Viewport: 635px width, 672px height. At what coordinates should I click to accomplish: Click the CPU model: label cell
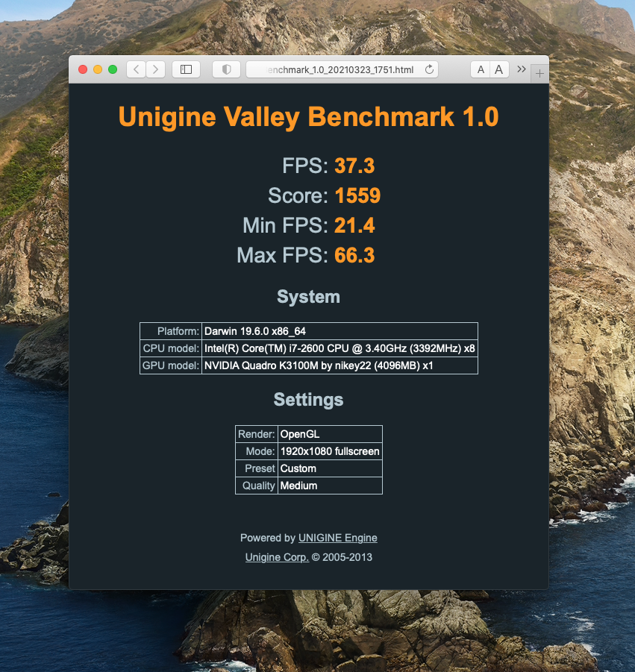(x=171, y=348)
